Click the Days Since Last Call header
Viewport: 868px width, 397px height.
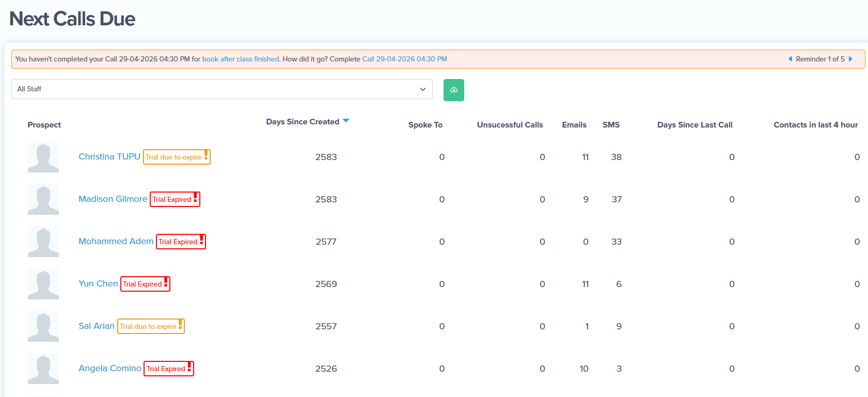pos(695,125)
